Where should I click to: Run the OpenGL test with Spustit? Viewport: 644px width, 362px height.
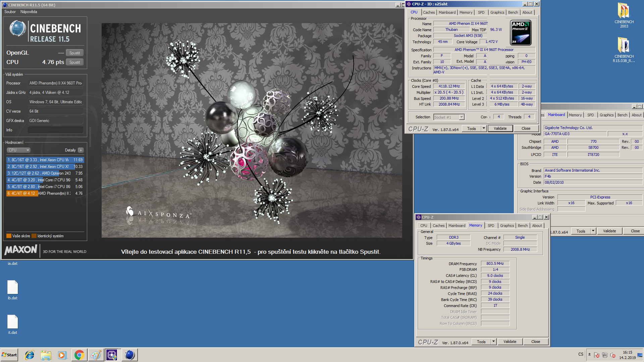[74, 53]
